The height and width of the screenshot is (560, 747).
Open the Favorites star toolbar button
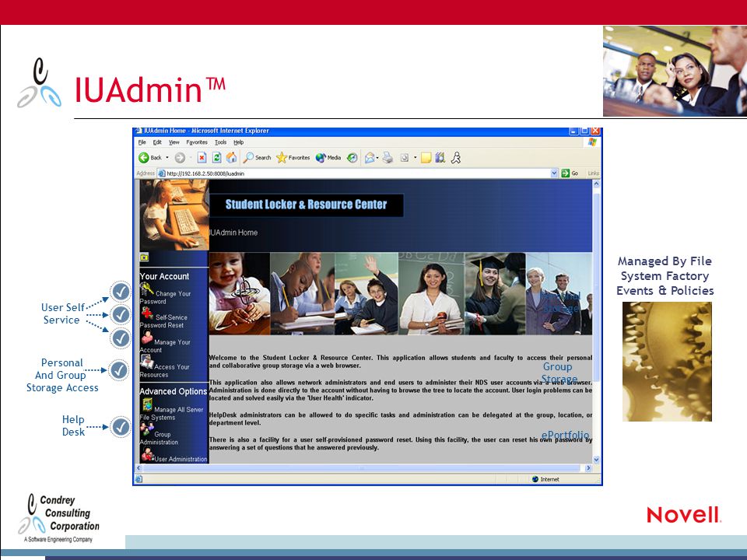(293, 158)
